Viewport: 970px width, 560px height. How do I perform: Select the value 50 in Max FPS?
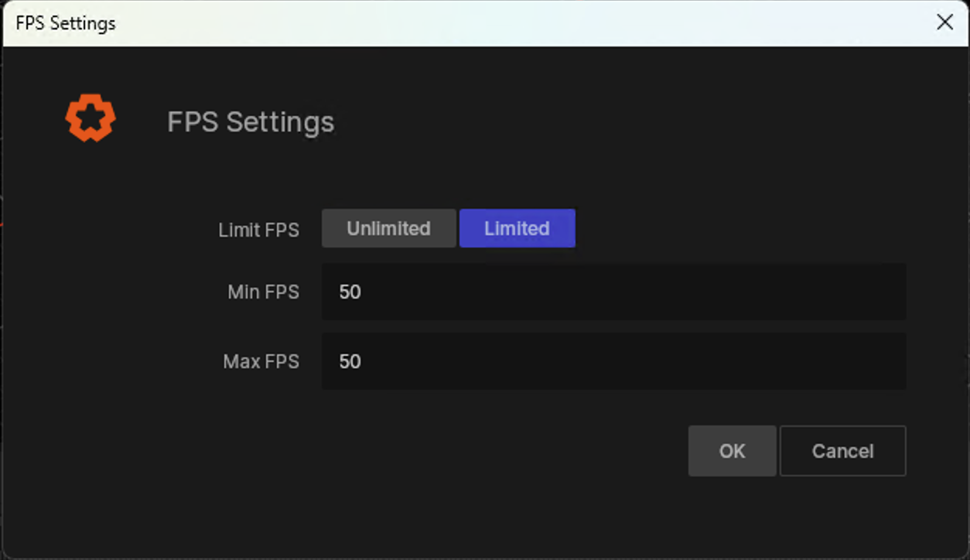coord(349,361)
